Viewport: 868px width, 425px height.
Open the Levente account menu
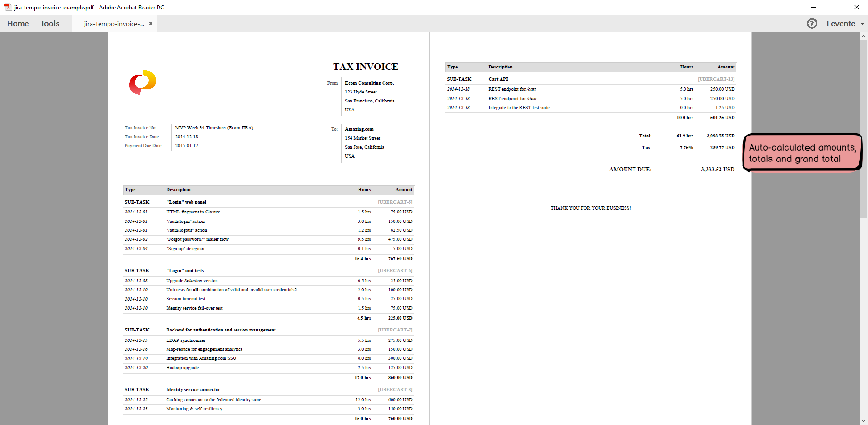click(841, 23)
